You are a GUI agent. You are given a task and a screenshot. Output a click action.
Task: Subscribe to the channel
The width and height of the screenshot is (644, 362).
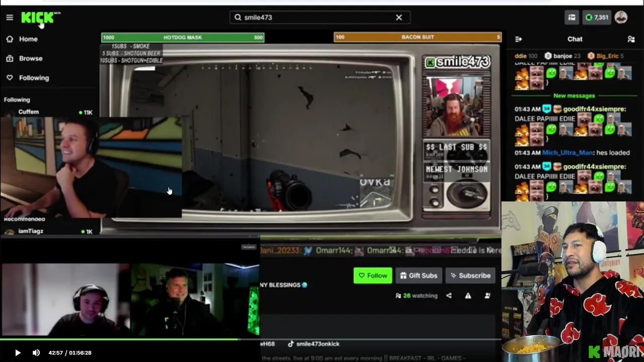coord(470,276)
